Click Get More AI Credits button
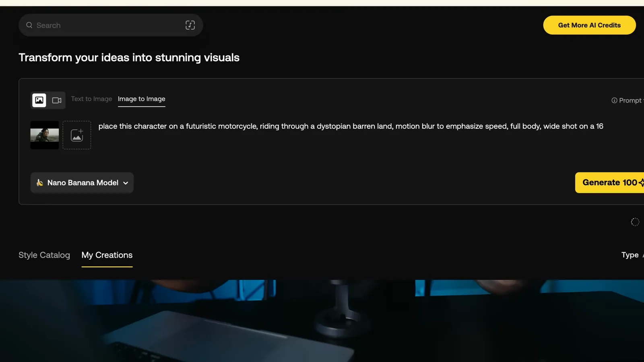The height and width of the screenshot is (362, 644). coord(589,25)
